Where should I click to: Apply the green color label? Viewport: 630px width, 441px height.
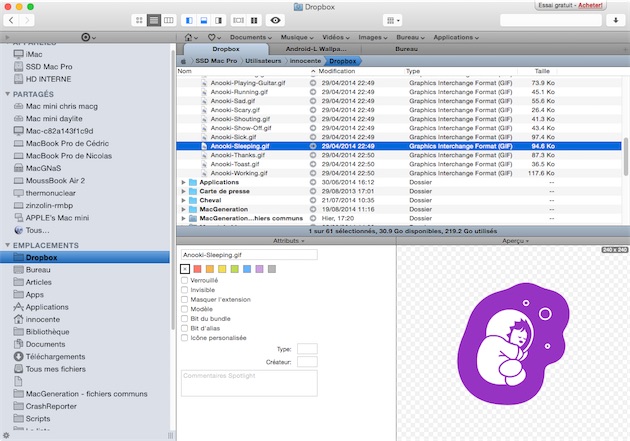point(235,269)
